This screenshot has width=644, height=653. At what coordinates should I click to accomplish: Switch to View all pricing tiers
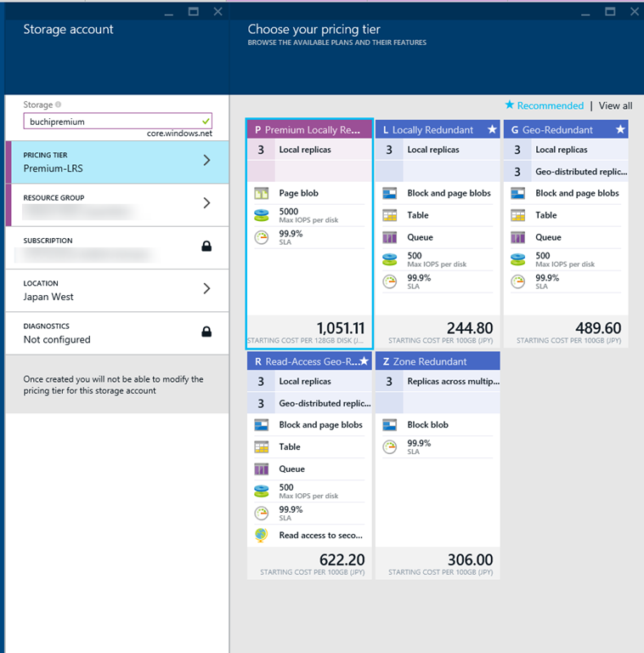coord(615,105)
